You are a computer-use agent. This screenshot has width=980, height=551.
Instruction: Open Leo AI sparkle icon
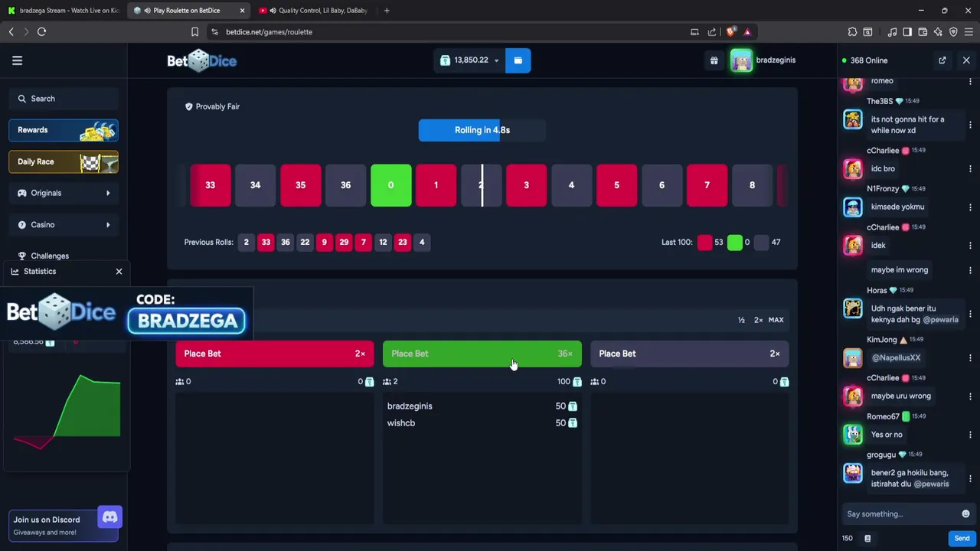(x=938, y=32)
